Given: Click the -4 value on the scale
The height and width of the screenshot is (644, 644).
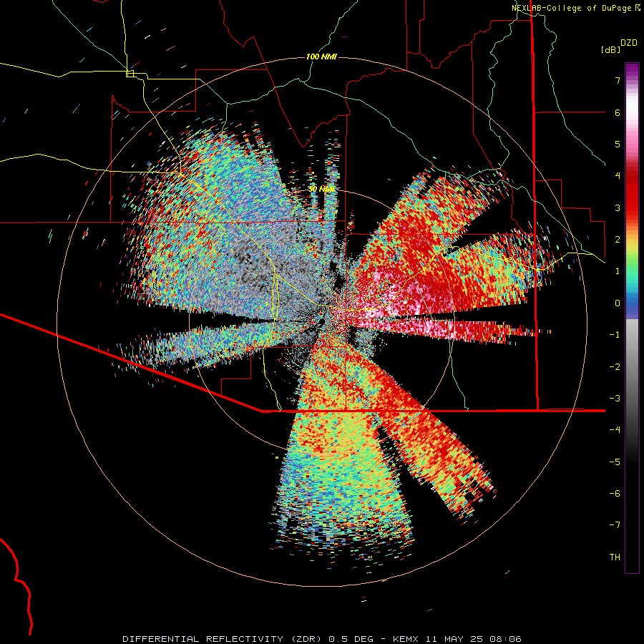Looking at the screenshot, I should pyautogui.click(x=615, y=430).
